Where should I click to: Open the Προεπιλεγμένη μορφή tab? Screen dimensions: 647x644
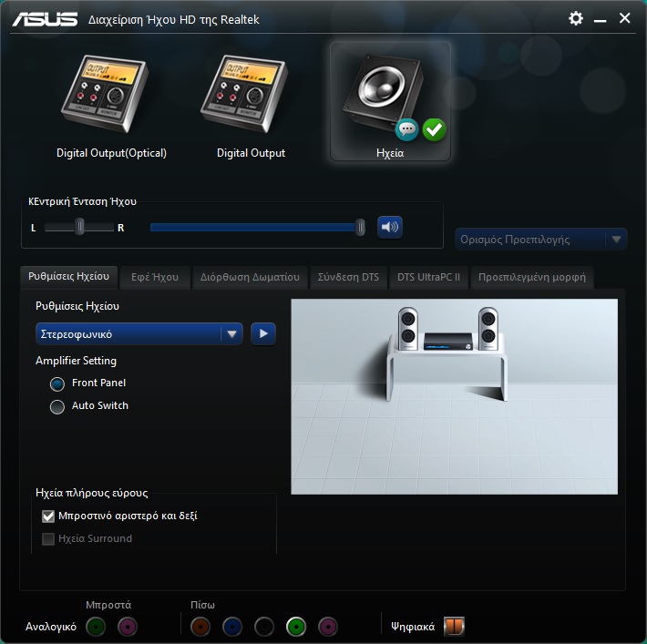pos(532,277)
